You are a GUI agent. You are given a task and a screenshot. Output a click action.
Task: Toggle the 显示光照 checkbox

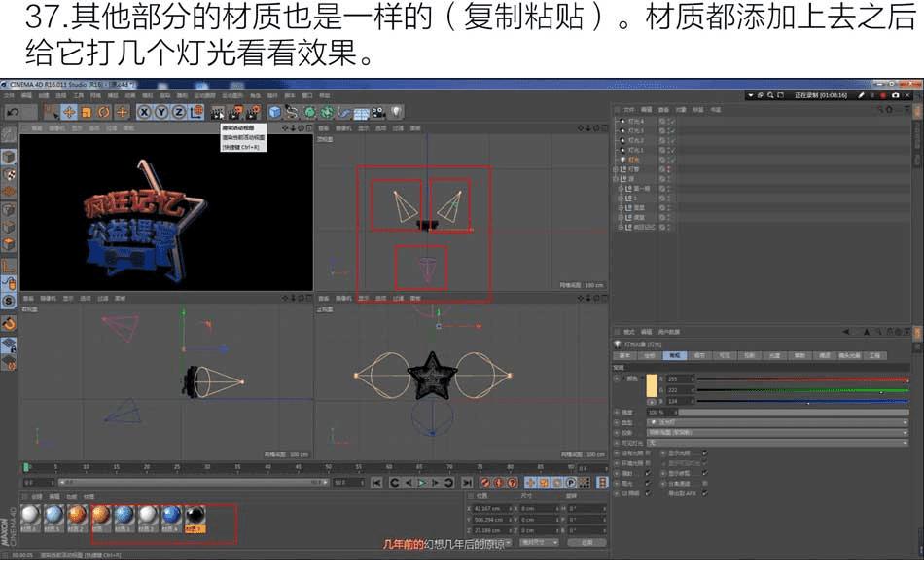coord(705,453)
